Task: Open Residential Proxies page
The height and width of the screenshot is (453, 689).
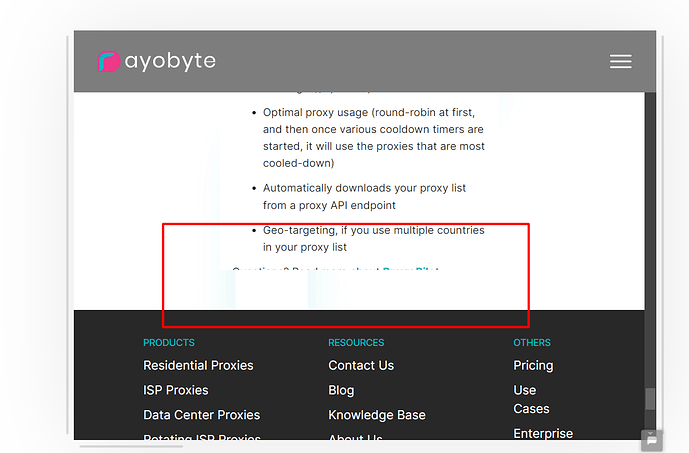Action: pos(198,365)
